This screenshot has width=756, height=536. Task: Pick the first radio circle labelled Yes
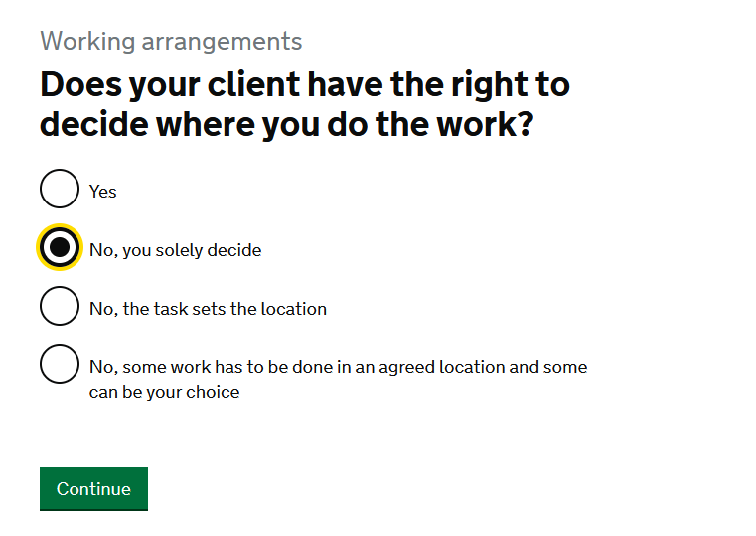coord(60,189)
